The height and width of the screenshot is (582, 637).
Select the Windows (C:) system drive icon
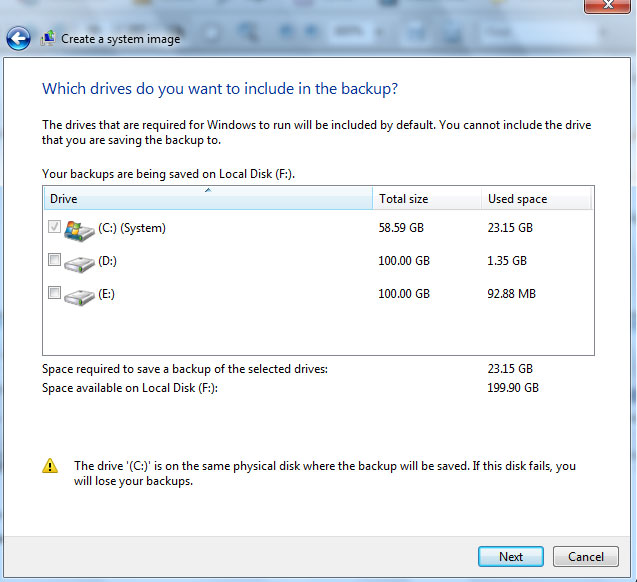pyautogui.click(x=79, y=229)
